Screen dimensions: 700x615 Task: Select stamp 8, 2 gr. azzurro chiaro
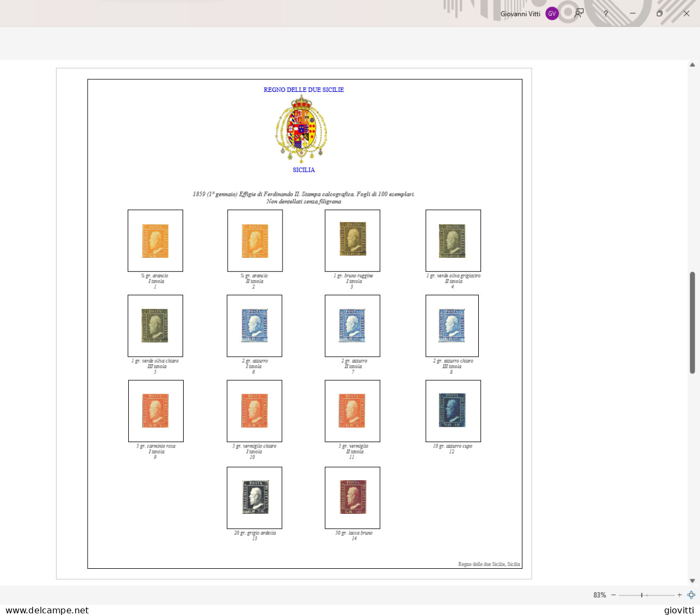[452, 326]
